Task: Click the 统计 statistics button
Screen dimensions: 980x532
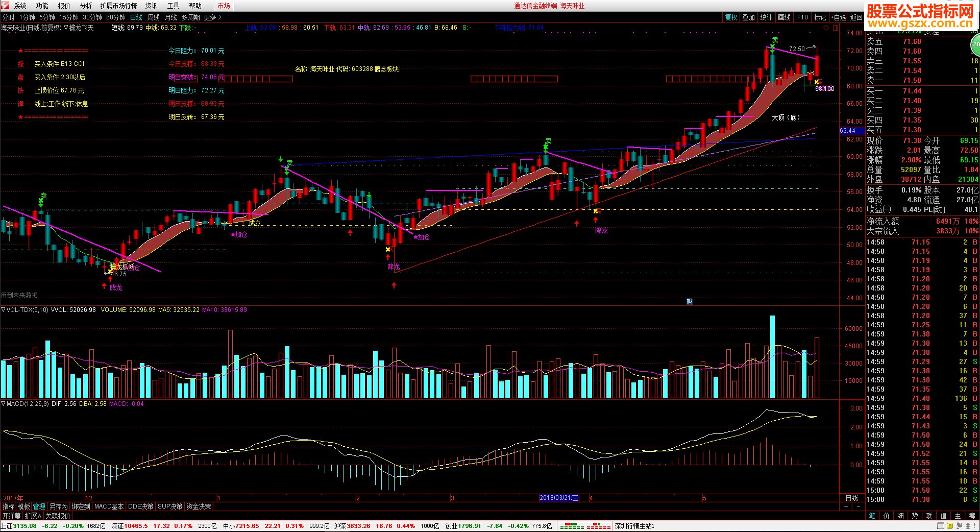Action: pos(766,17)
